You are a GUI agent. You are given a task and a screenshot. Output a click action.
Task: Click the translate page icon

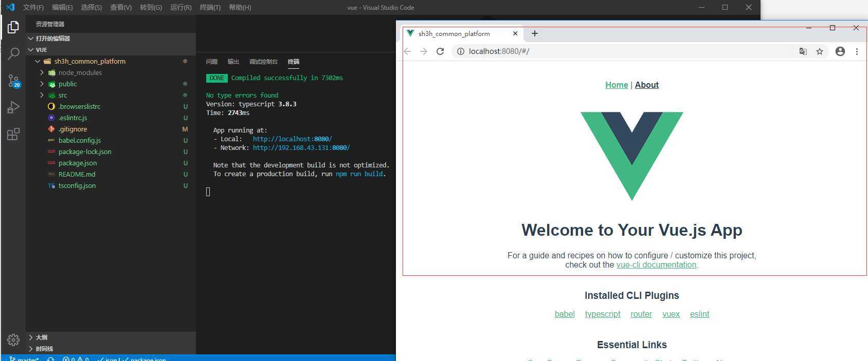[803, 51]
